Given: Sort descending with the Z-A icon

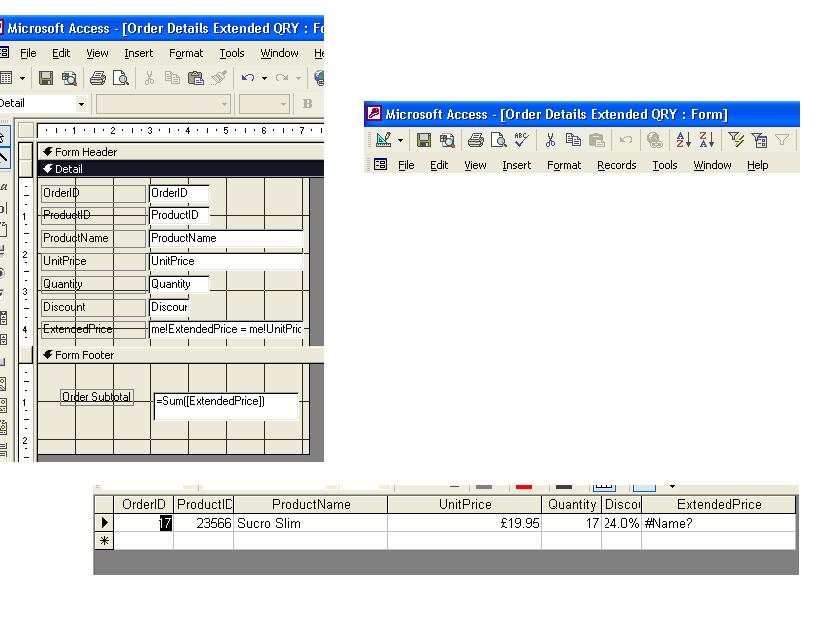Looking at the screenshot, I should pyautogui.click(x=706, y=140).
